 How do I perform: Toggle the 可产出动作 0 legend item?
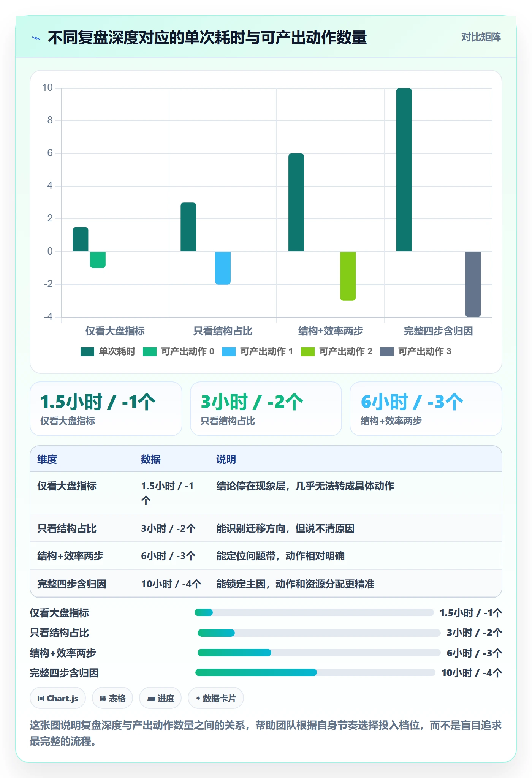pyautogui.click(x=179, y=352)
